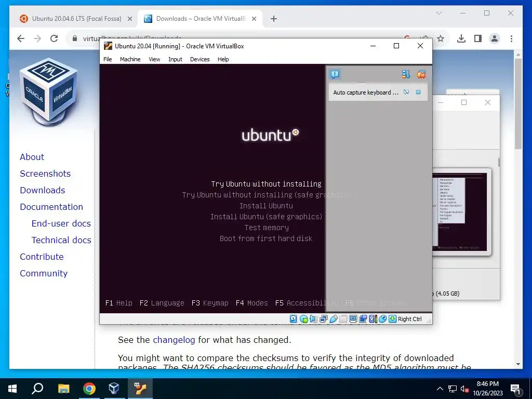This screenshot has width=532, height=399.
Task: Bookmark this page with the star icon
Action: pos(441,38)
